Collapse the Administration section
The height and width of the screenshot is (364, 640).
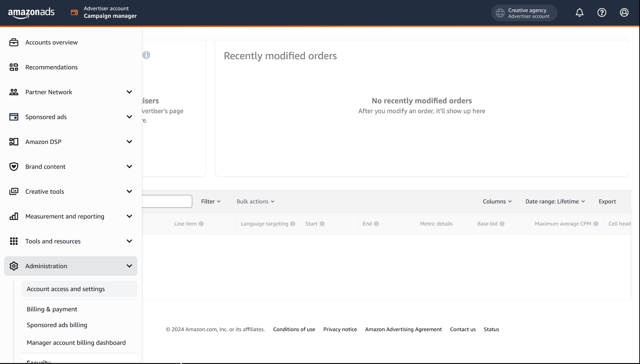[130, 266]
